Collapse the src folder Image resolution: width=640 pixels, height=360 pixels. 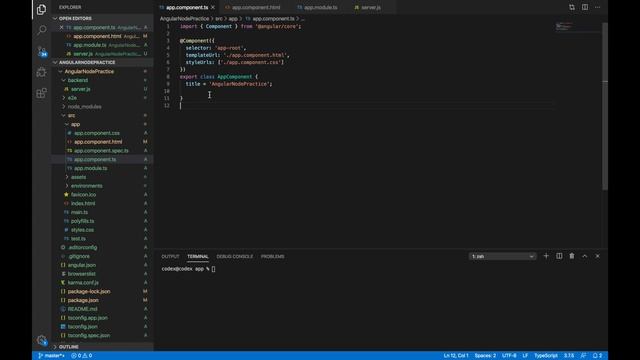click(64, 116)
